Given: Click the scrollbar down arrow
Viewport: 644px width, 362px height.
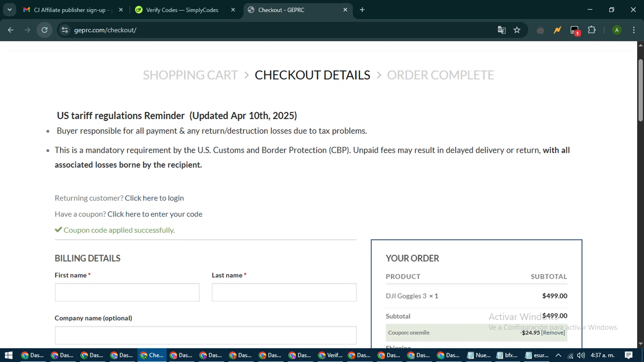Looking at the screenshot, I should [641, 344].
